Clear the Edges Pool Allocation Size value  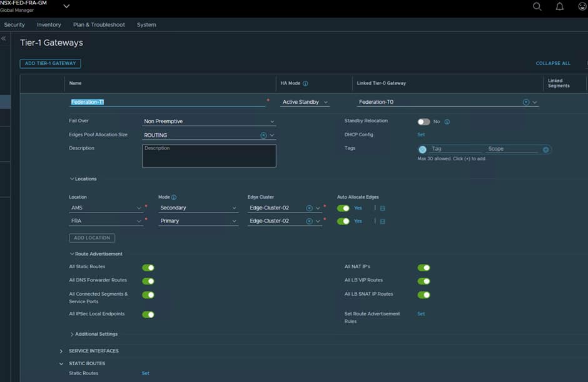(263, 135)
